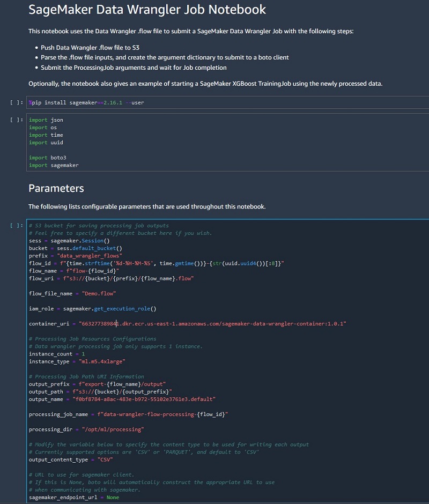Click the "SageMaker Data Wrangler Job Notebook" title
Image resolution: width=429 pixels, height=504 pixels.
click(147, 10)
